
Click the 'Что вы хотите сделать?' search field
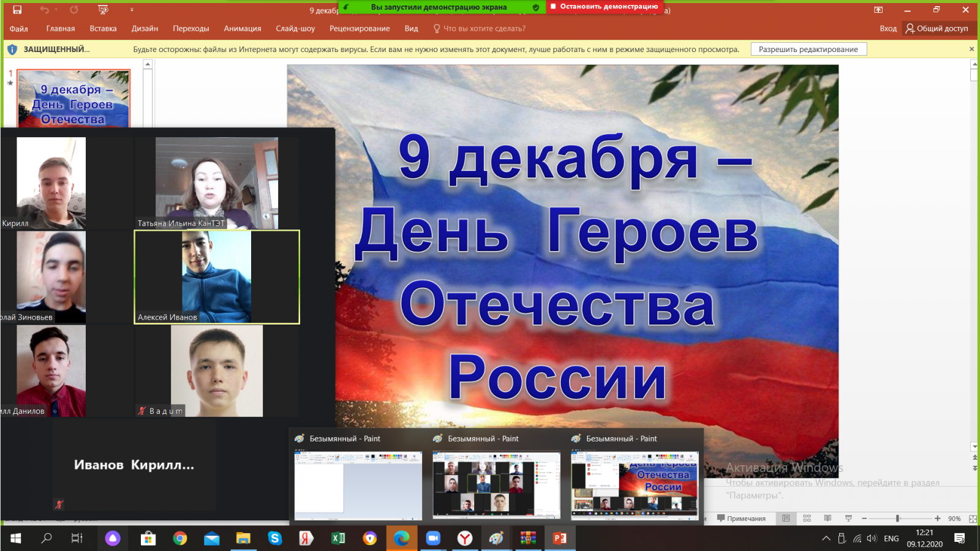(480, 29)
